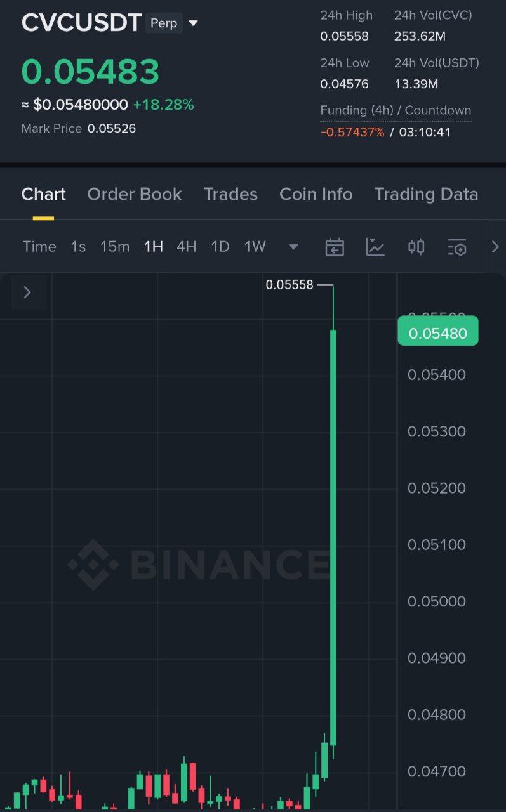Select the 1D interval
The width and height of the screenshot is (506, 812).
click(220, 247)
